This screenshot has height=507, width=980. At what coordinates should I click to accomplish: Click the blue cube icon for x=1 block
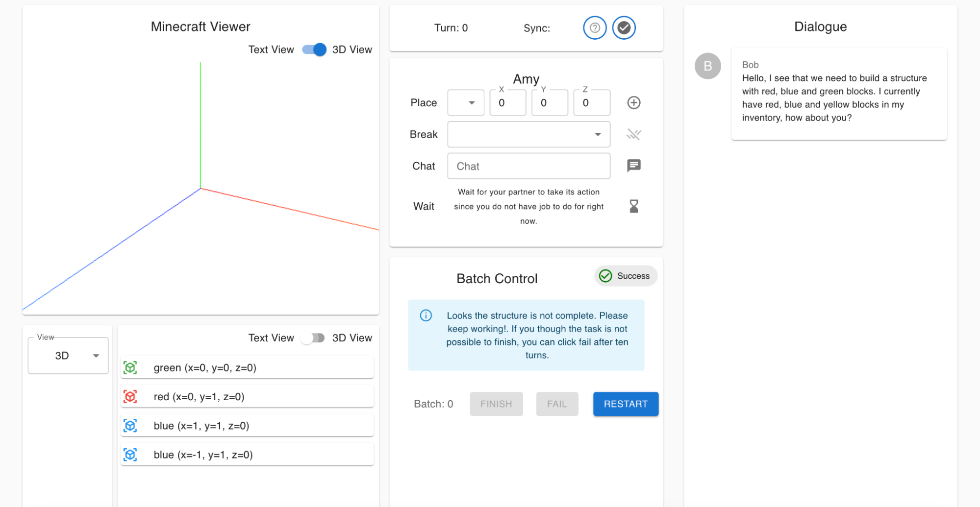[x=130, y=426]
